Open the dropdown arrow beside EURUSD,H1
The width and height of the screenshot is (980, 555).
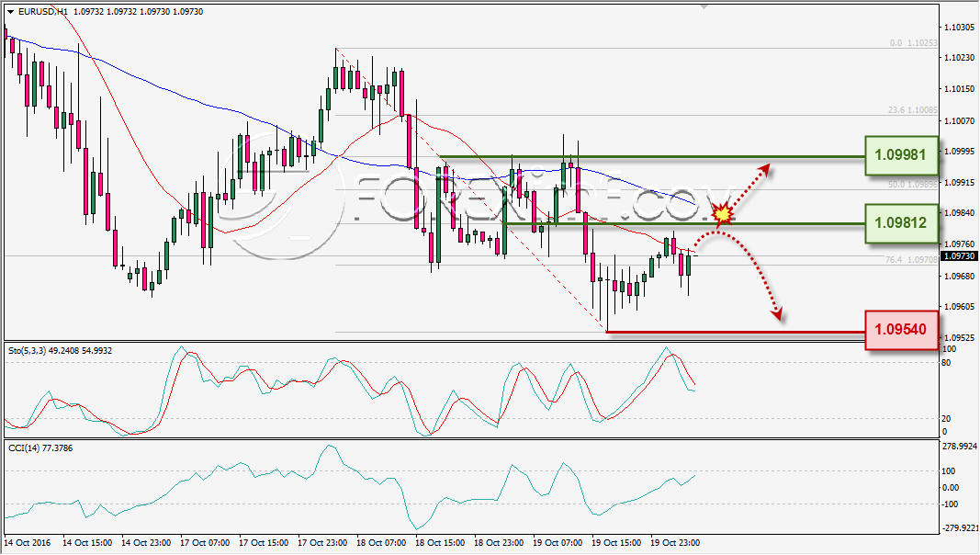11,12
